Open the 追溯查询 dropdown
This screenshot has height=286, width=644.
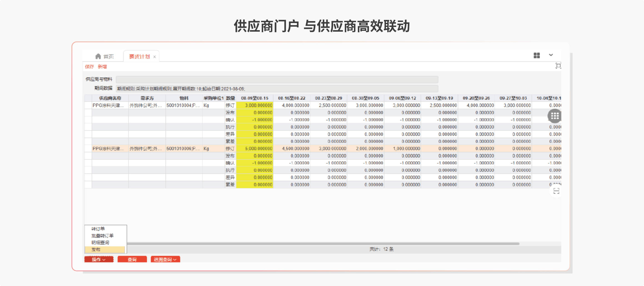[165, 260]
